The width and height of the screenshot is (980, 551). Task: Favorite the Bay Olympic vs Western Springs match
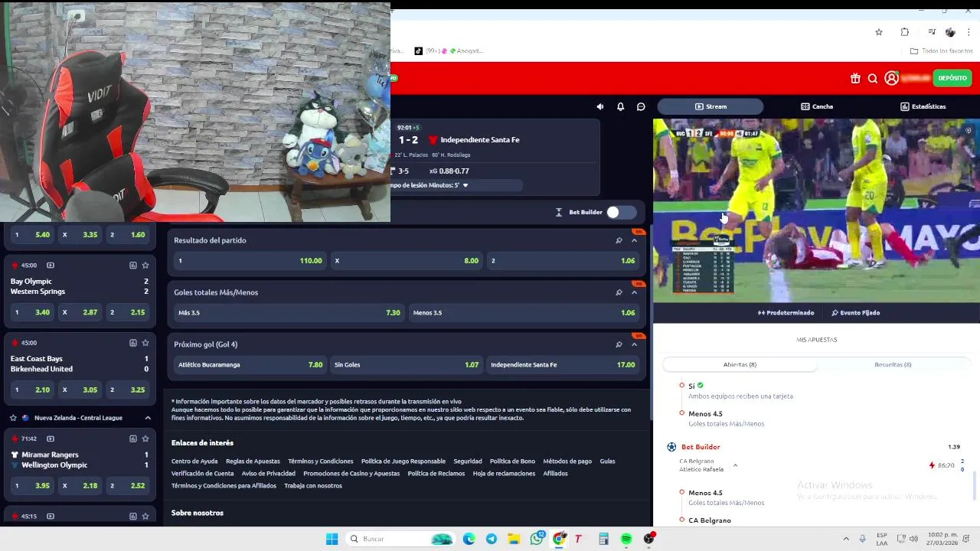pos(145,266)
